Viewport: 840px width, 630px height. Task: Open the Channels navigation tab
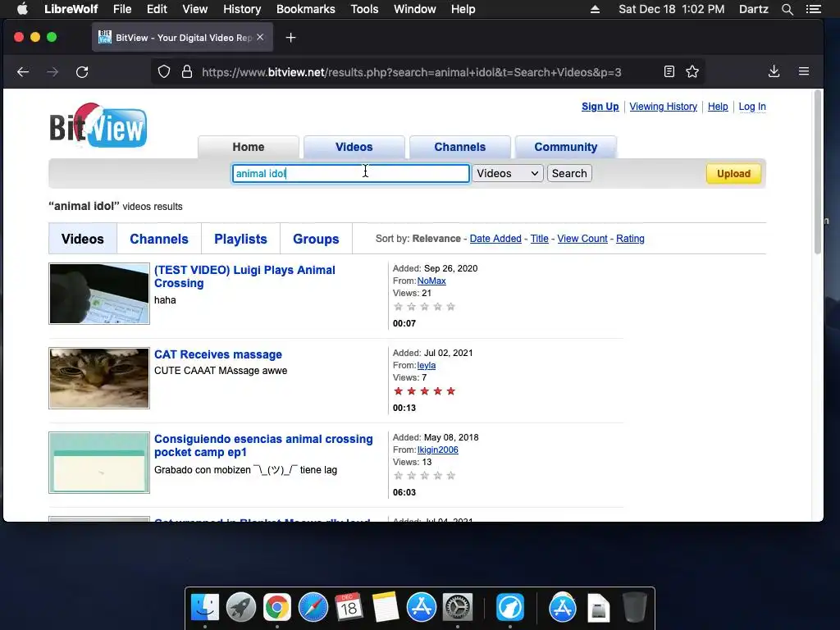click(x=459, y=147)
